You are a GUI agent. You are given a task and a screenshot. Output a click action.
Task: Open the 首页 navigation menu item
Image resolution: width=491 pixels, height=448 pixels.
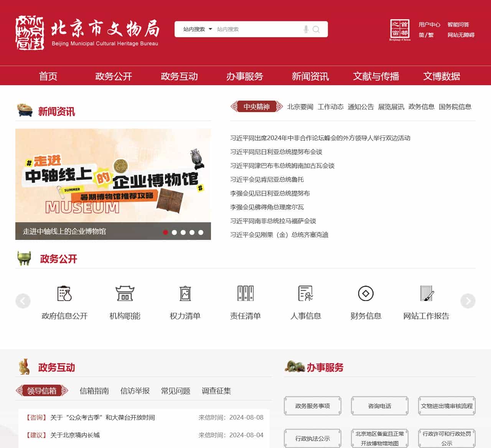click(x=48, y=76)
